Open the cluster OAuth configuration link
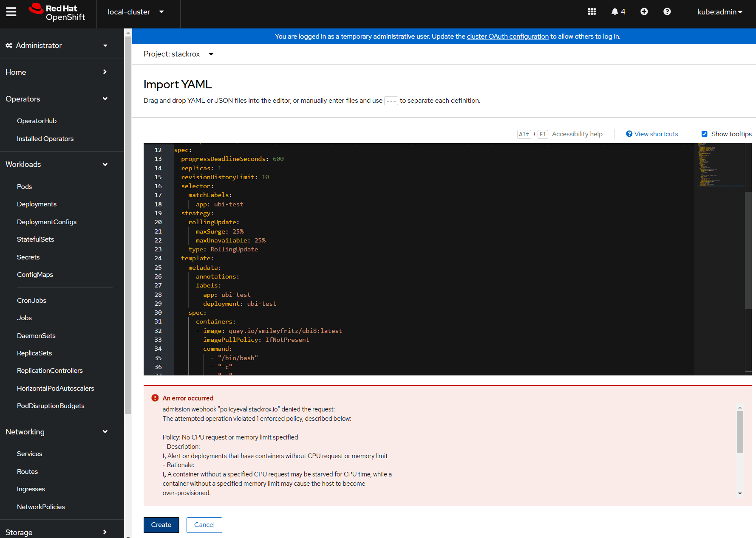 click(507, 37)
